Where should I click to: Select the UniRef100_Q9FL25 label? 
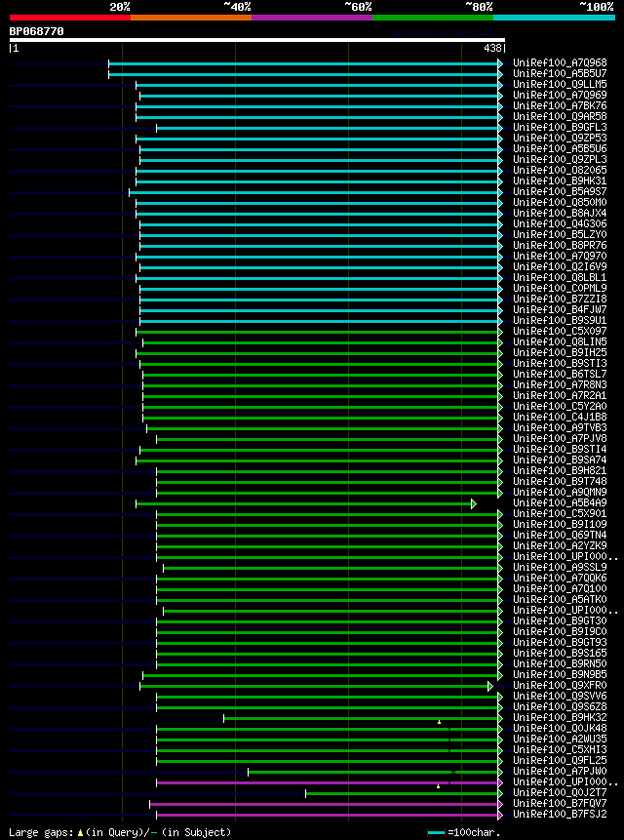[560, 760]
